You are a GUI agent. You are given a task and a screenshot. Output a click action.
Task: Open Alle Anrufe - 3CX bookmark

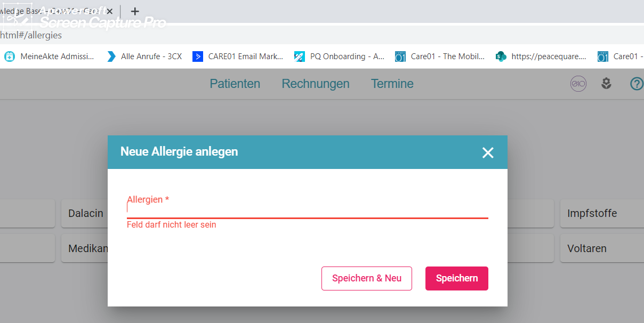click(x=144, y=56)
